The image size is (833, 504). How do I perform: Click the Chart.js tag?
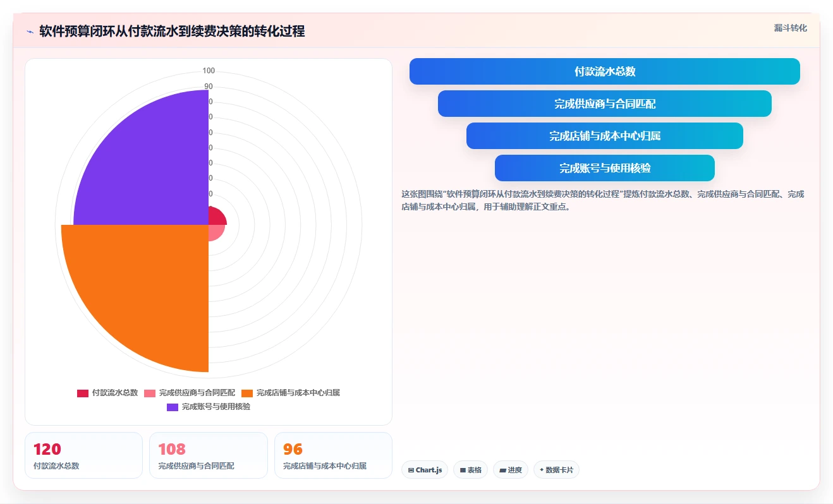(x=425, y=470)
